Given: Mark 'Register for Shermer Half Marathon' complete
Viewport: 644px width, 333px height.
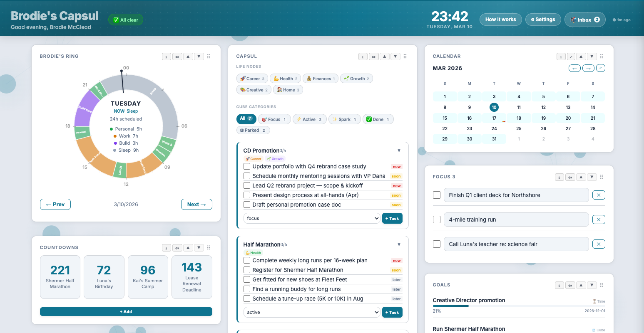Looking at the screenshot, I should pos(246,270).
